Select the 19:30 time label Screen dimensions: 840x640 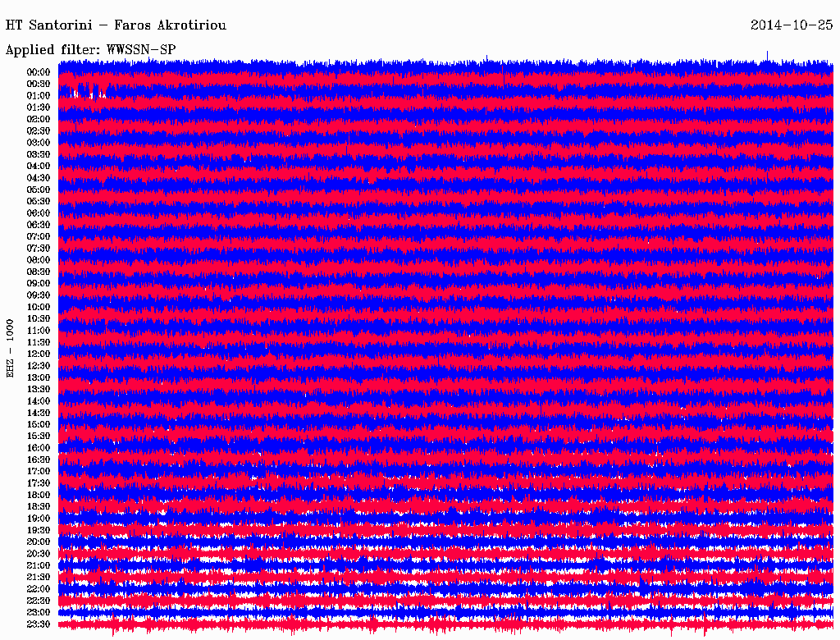pos(39,531)
